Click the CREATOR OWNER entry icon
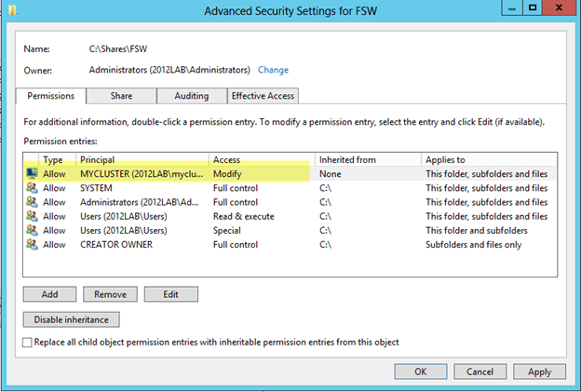 tap(33, 244)
